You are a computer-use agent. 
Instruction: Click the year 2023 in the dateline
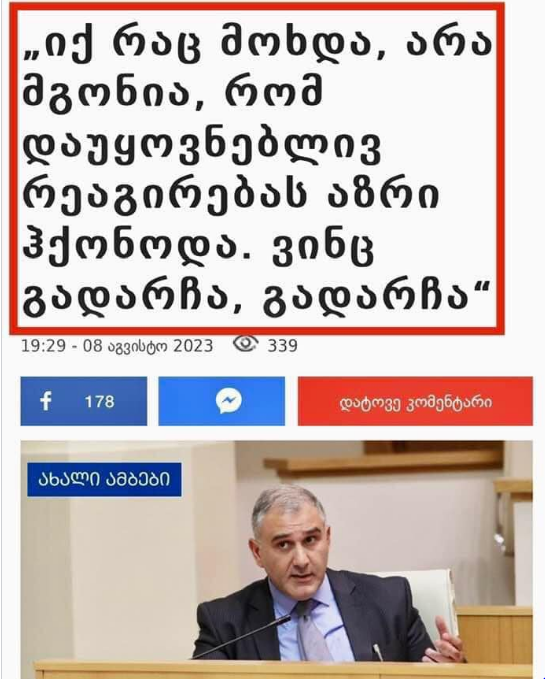click(193, 346)
